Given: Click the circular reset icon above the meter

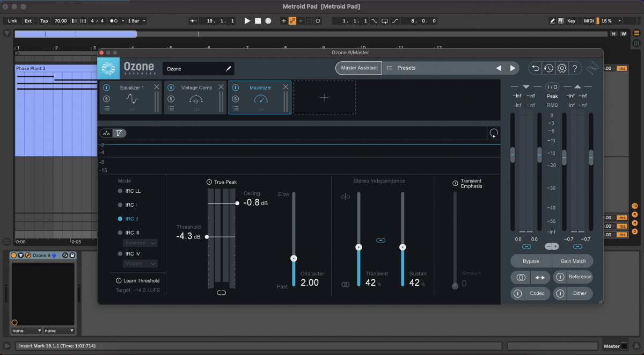Looking at the screenshot, I should 494,133.
